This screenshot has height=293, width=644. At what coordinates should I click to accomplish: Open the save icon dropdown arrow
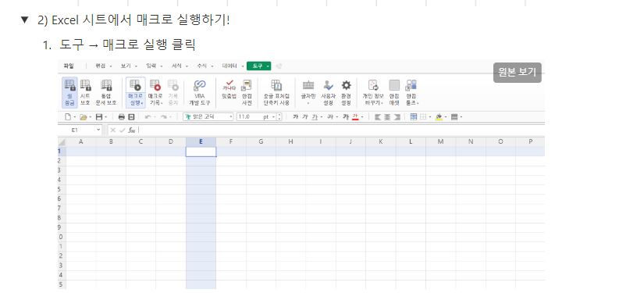(105, 117)
